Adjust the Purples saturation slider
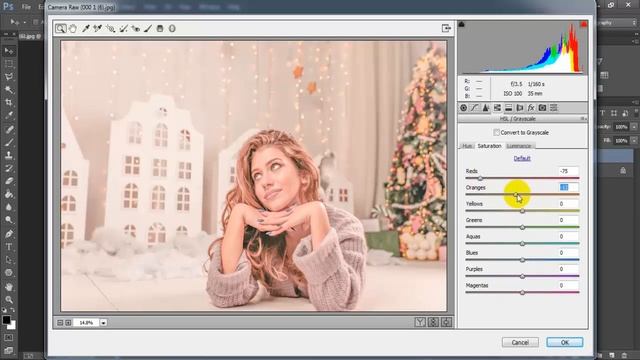The height and width of the screenshot is (360, 640). (x=522, y=276)
